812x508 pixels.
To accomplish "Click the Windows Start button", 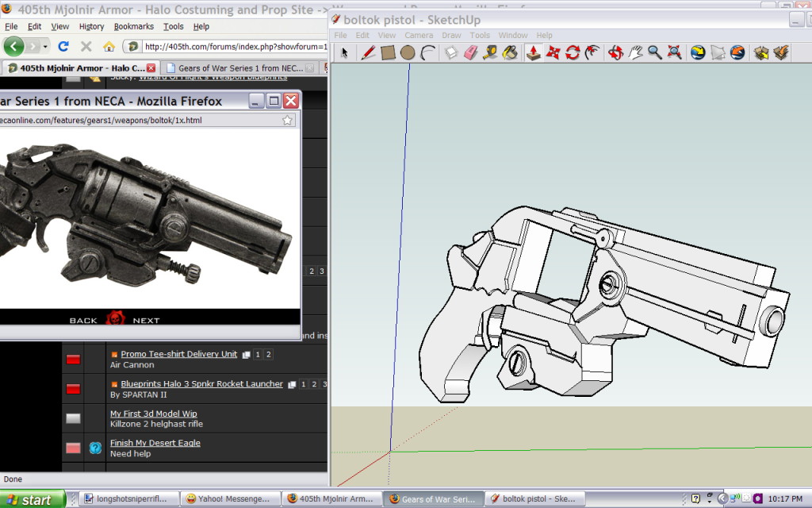I will coord(33,499).
